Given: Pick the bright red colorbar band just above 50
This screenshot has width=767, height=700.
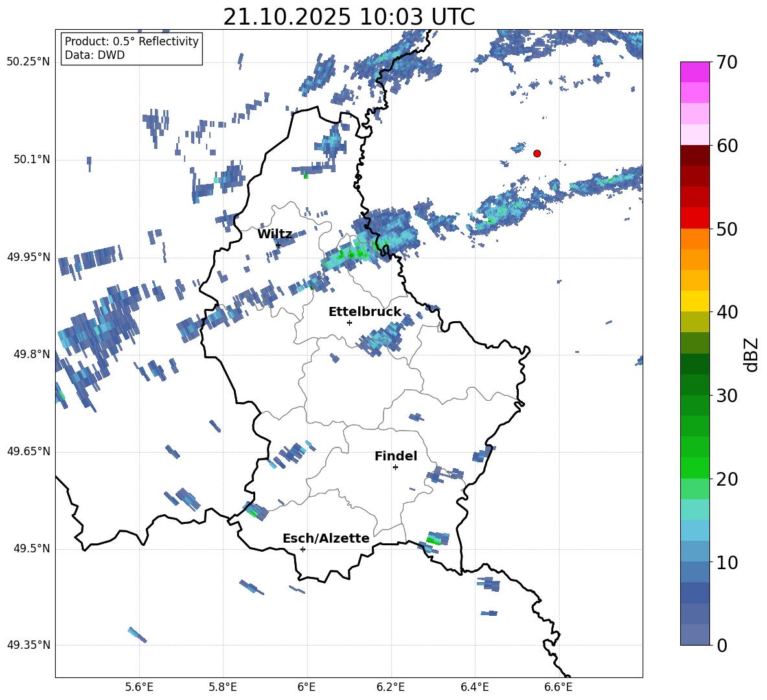Looking at the screenshot, I should [x=694, y=218].
